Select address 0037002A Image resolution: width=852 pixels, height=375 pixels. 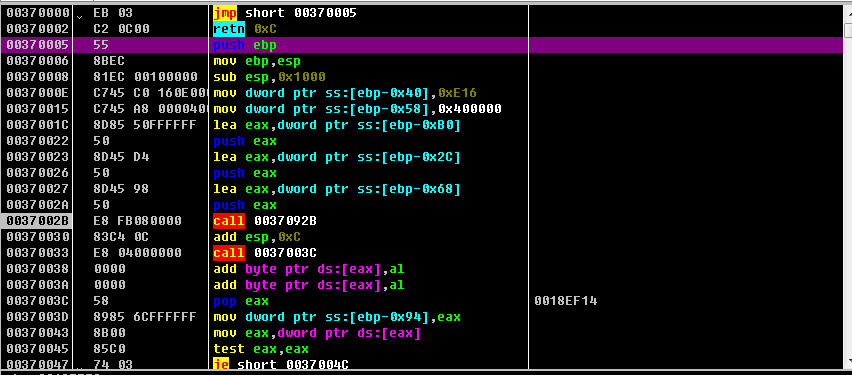37,205
